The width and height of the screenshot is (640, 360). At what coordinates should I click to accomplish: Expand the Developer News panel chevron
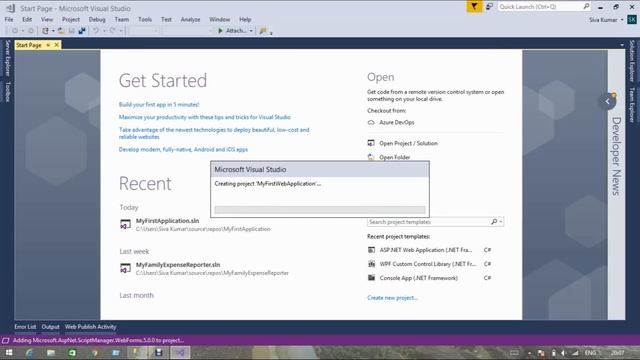pyautogui.click(x=607, y=102)
